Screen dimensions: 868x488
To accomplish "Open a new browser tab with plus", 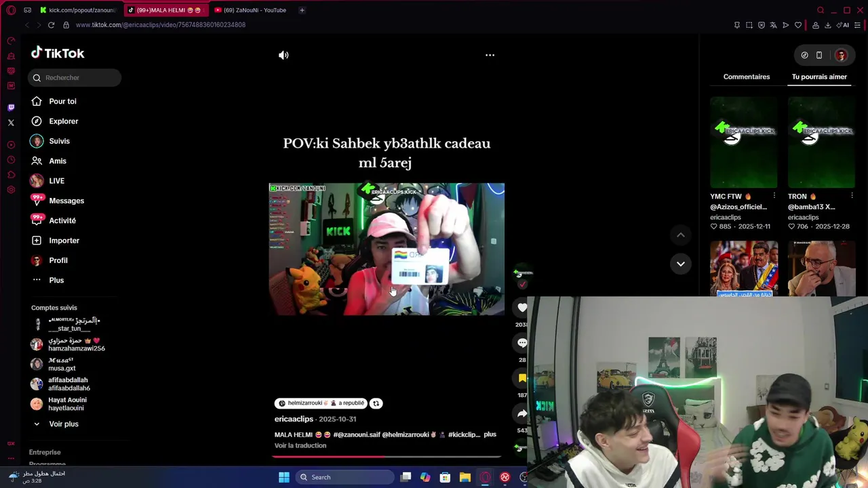I will [x=302, y=10].
